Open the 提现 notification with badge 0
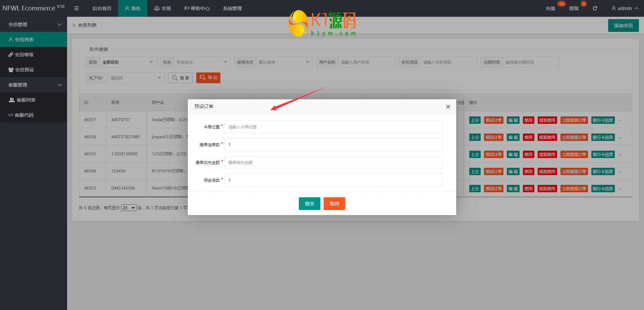 (x=574, y=8)
